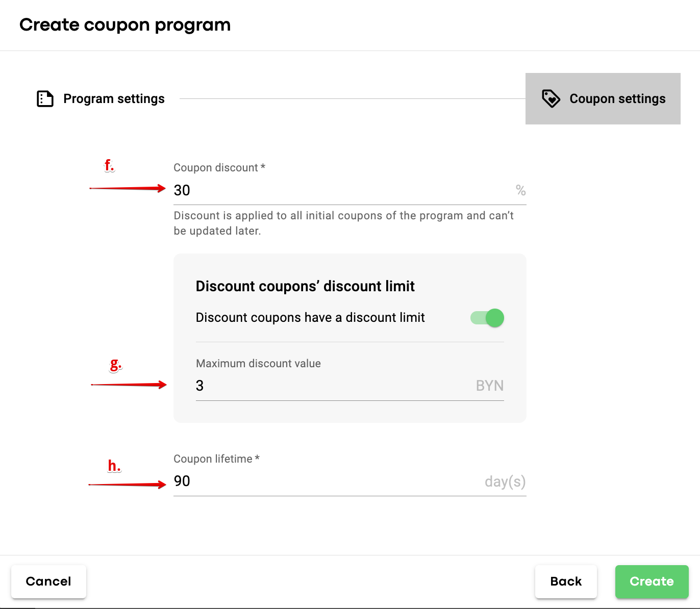Click the Coupon settings tag icon

(x=551, y=98)
